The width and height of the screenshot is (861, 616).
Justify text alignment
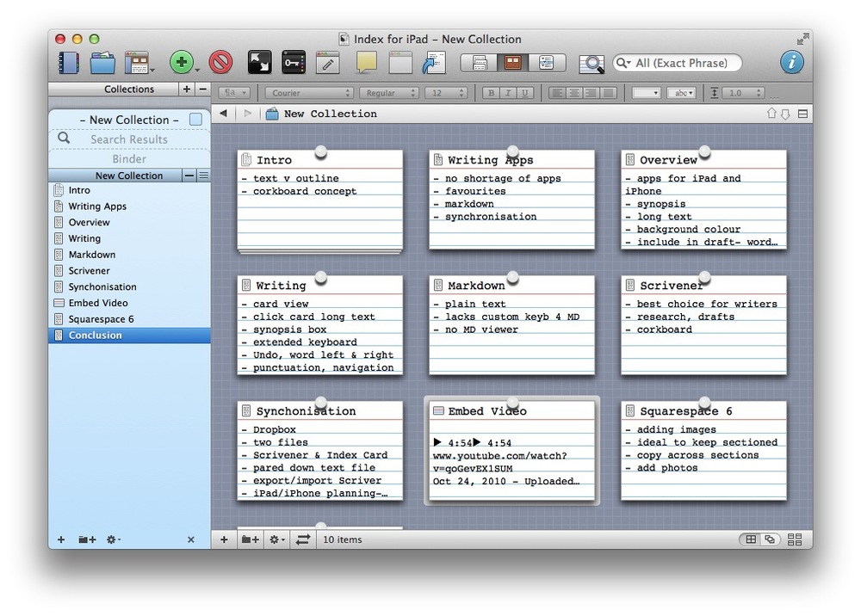coord(608,93)
